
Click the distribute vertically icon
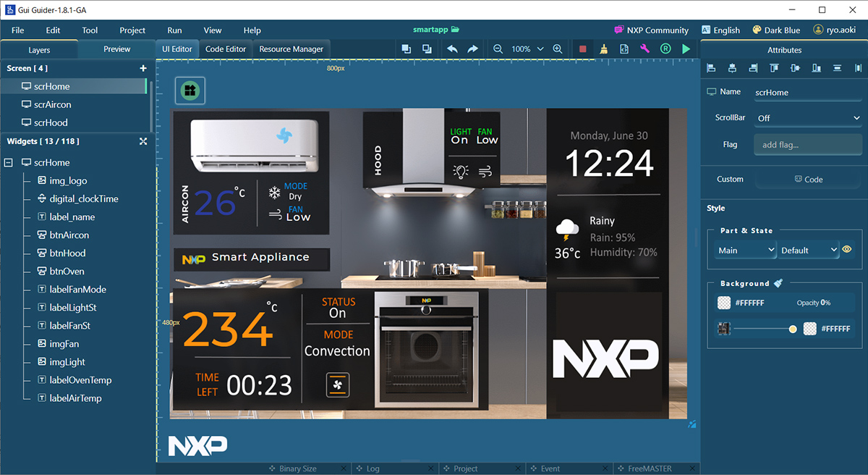tap(838, 68)
